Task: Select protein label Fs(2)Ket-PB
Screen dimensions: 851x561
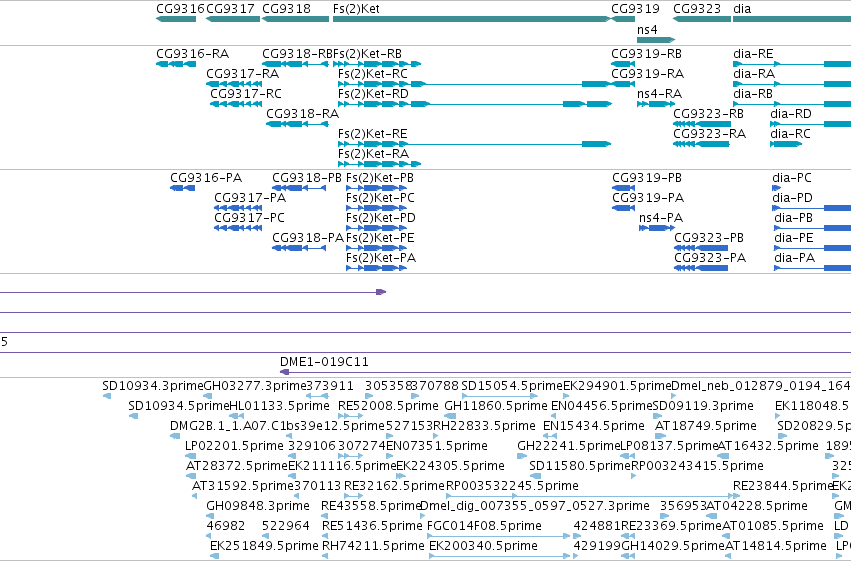Action: point(380,178)
